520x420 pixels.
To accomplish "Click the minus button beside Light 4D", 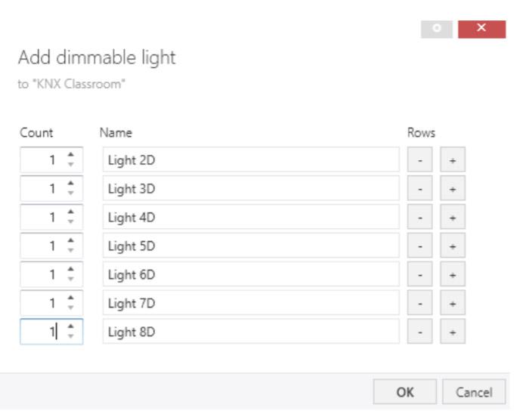I will point(419,218).
